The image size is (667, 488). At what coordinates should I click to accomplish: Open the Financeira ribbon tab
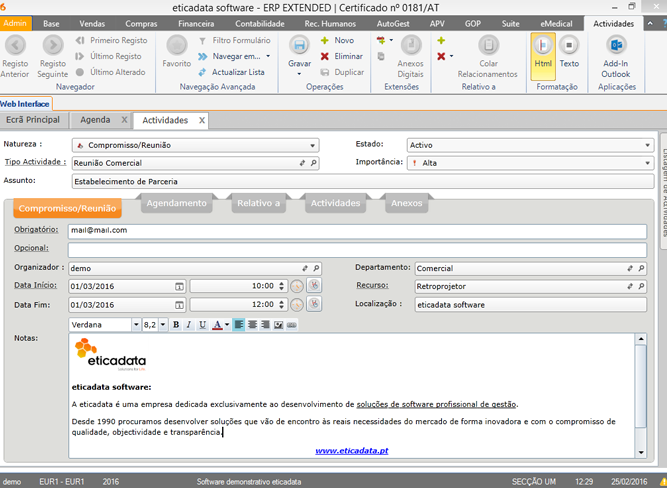(195, 22)
